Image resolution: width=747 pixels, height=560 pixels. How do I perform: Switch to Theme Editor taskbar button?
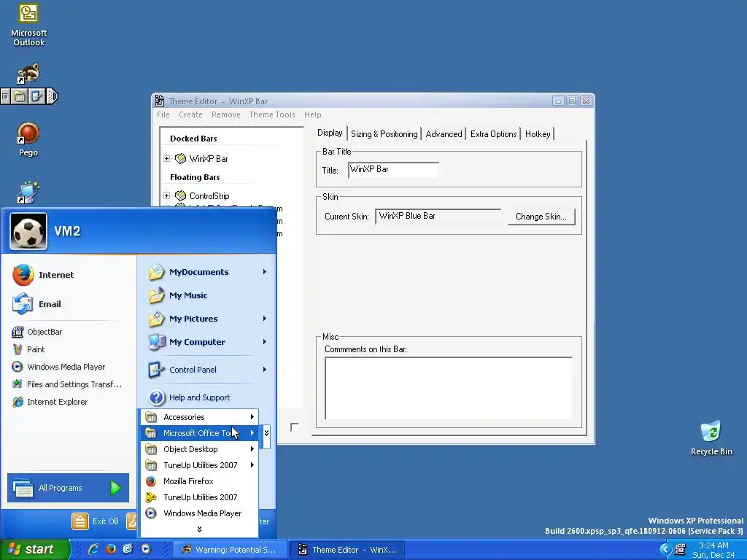click(x=347, y=550)
